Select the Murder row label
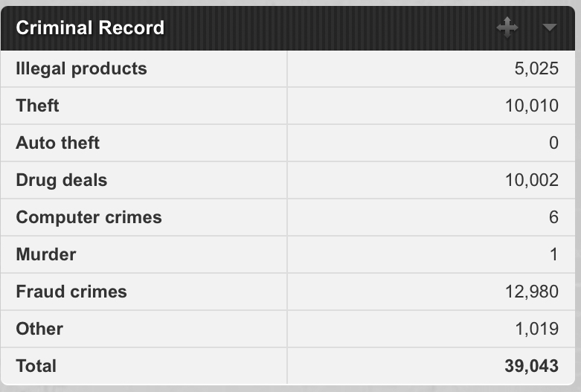 [x=46, y=254]
